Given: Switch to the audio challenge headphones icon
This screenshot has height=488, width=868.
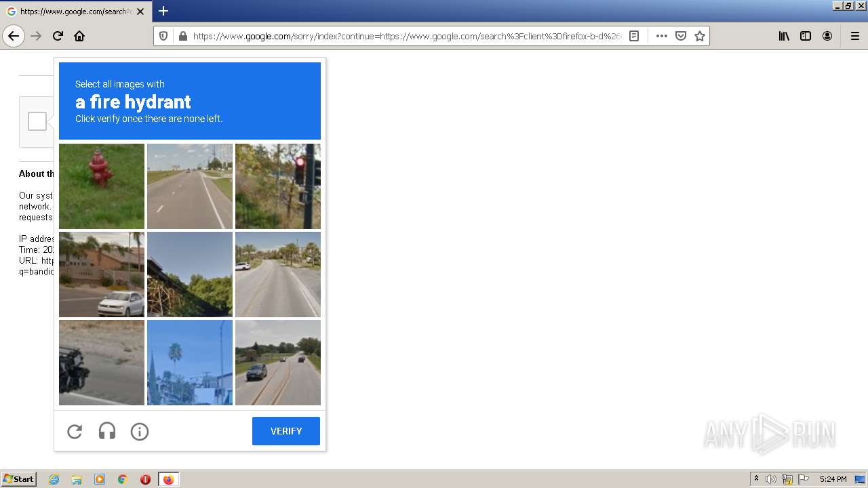Looking at the screenshot, I should click(107, 431).
